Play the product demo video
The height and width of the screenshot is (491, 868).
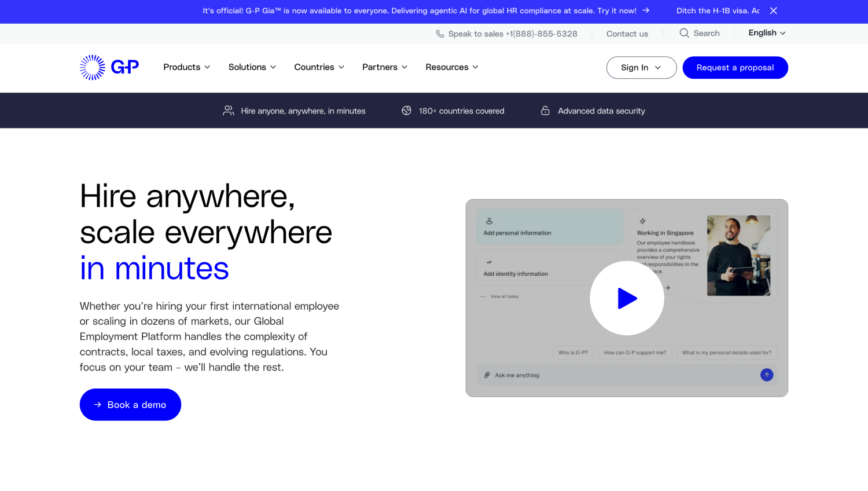627,298
